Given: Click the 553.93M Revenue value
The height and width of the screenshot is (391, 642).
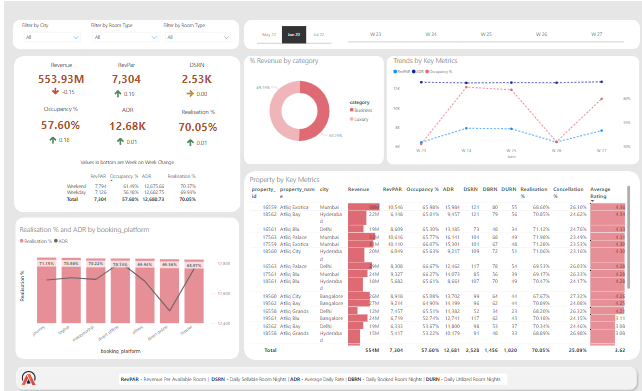Looking at the screenshot, I should [x=61, y=79].
